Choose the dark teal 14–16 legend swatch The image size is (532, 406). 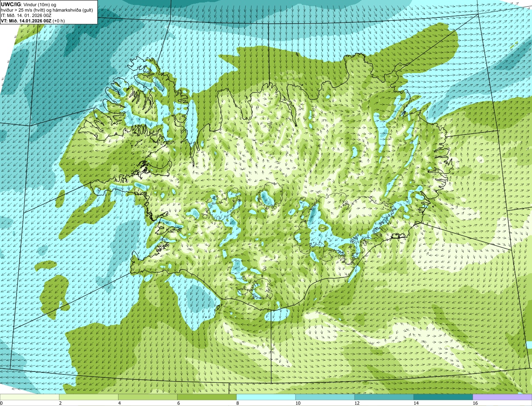443,397
